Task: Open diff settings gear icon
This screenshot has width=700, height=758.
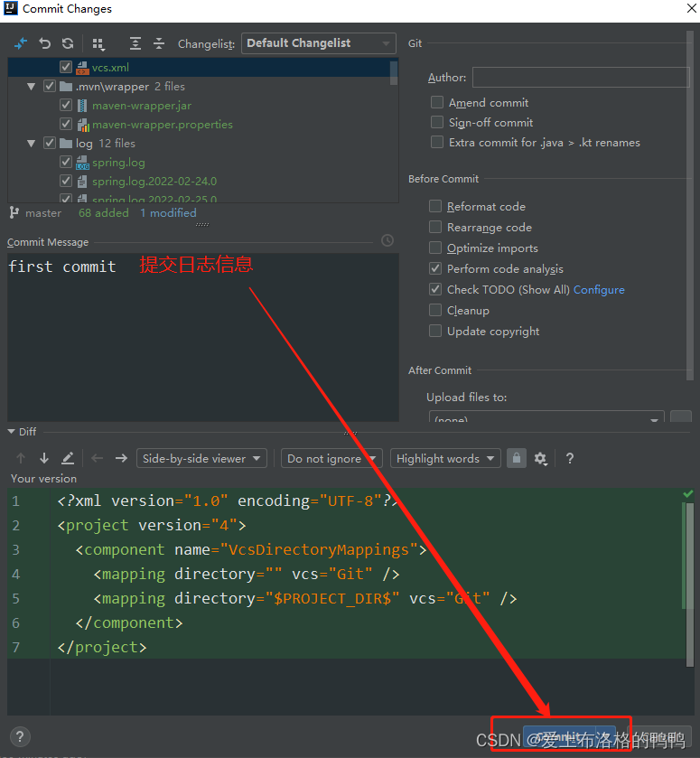Action: (540, 458)
